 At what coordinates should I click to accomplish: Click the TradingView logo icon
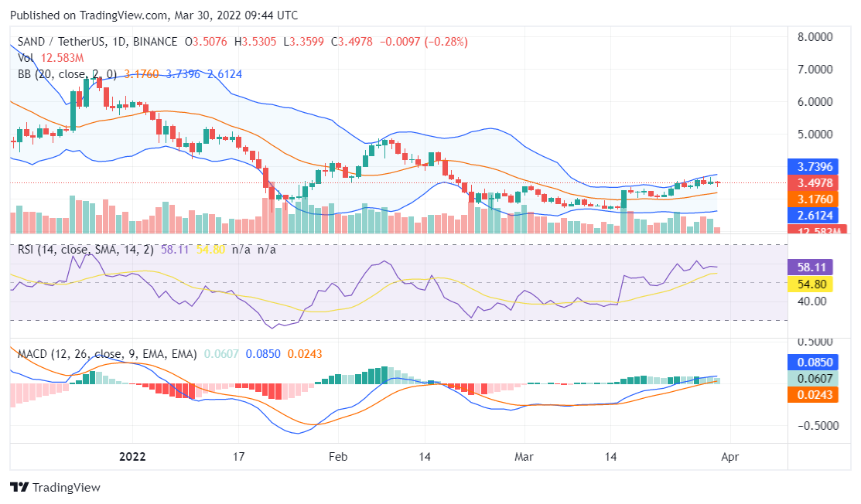click(19, 488)
